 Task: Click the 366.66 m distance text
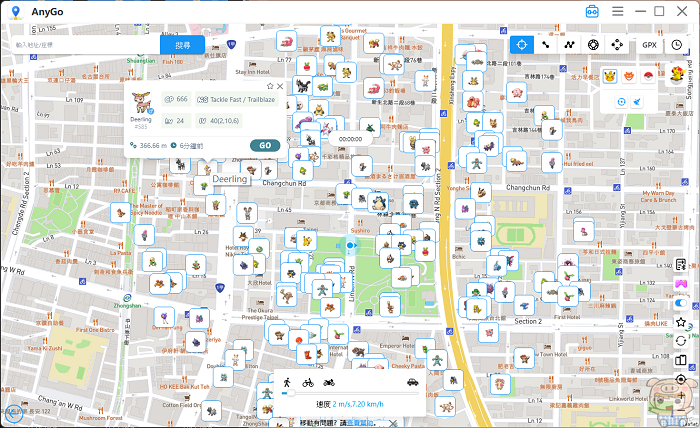153,145
